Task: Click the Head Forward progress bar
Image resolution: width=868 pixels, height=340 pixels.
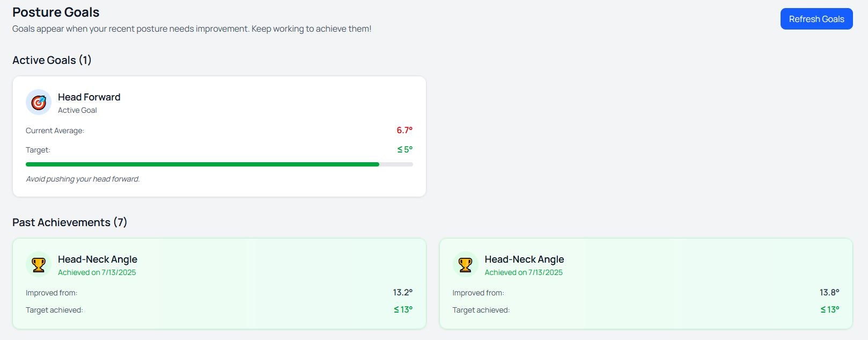Action: (219, 164)
